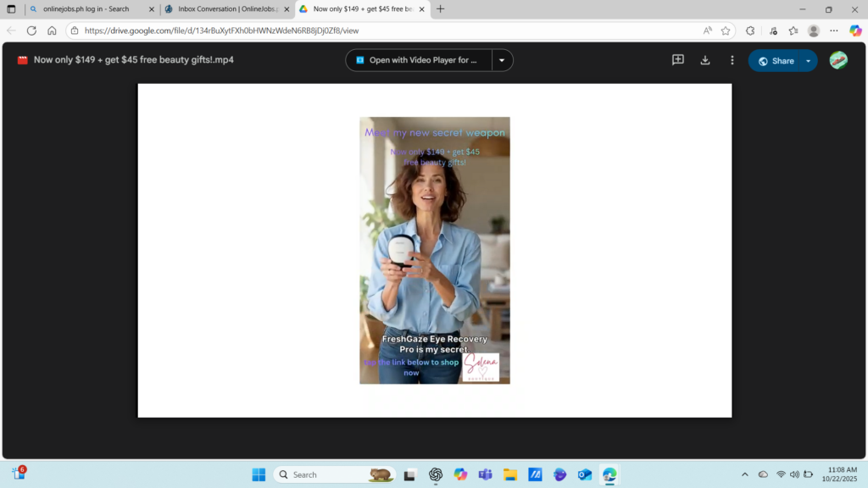This screenshot has height=488, width=868.
Task: Open Outlook from the taskbar
Action: [585, 474]
